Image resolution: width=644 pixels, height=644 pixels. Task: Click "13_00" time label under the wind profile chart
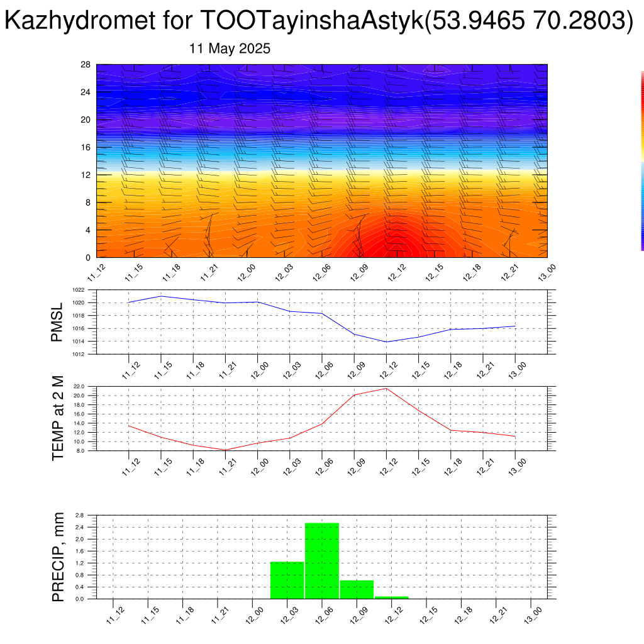[x=547, y=272]
